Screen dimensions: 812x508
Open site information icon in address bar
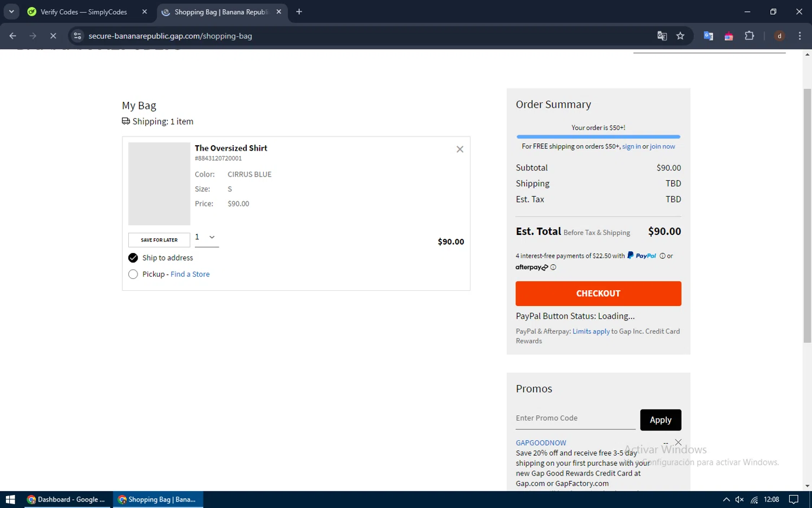tap(77, 36)
